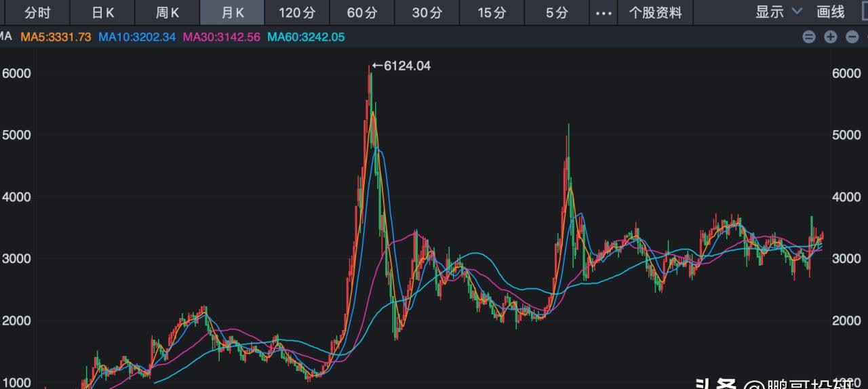Image resolution: width=868 pixels, height=389 pixels.
Task: Zoom in with the plus icon
Action: pos(830,37)
